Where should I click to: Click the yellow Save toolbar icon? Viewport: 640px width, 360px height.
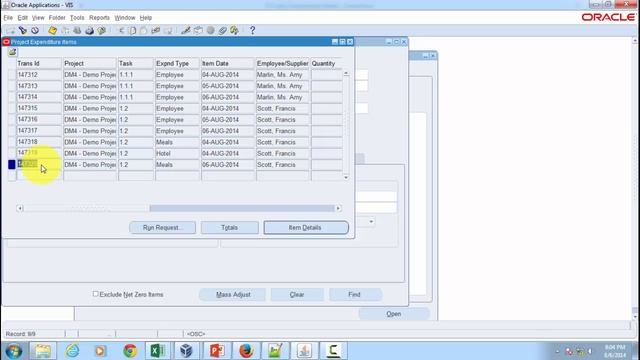point(52,30)
